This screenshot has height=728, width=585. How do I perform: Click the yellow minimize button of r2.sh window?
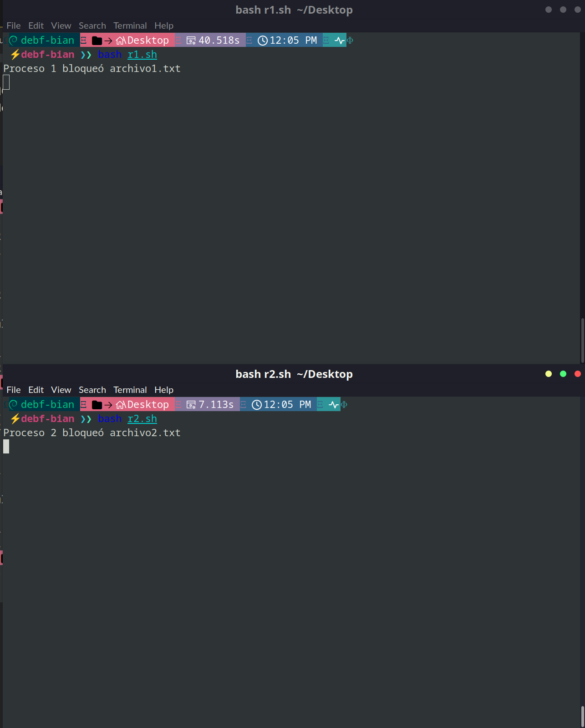549,374
